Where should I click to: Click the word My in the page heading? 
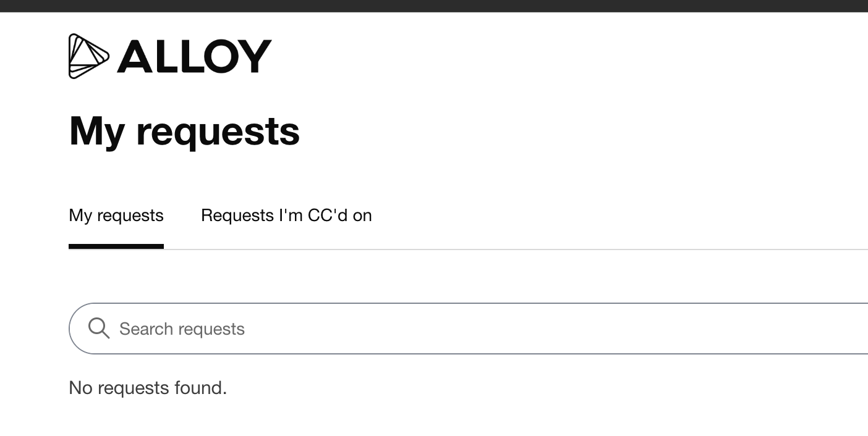pyautogui.click(x=96, y=131)
